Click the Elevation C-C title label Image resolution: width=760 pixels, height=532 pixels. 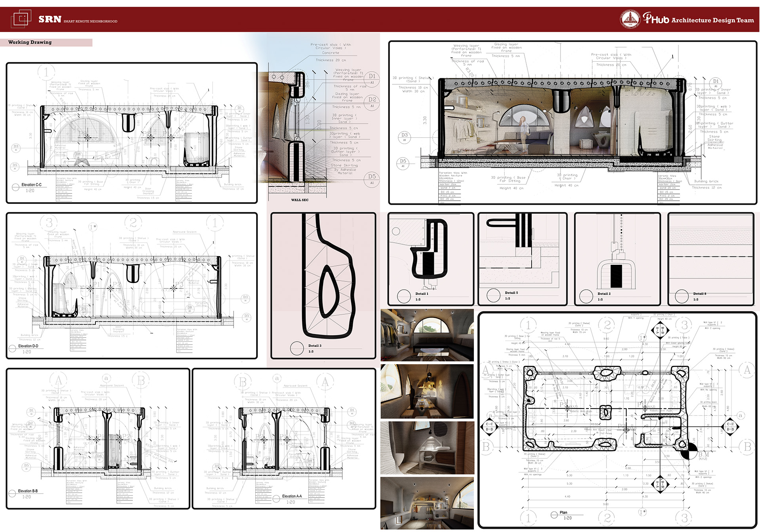click(31, 185)
